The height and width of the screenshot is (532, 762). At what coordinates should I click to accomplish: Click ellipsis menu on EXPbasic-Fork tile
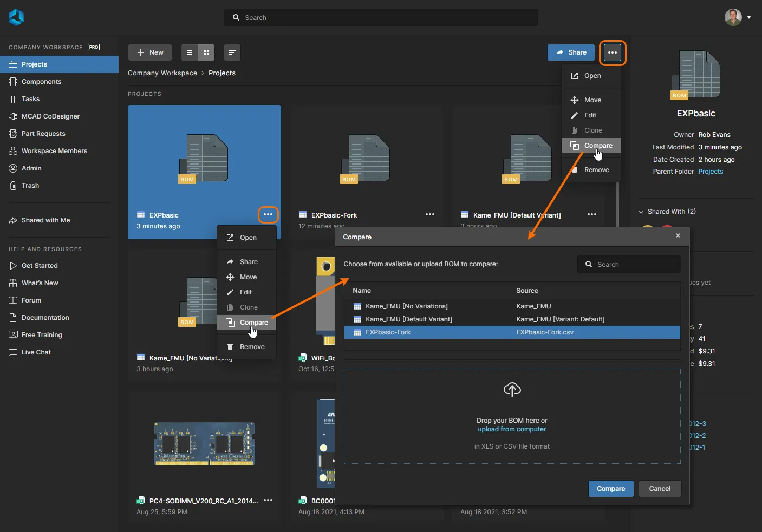(430, 215)
